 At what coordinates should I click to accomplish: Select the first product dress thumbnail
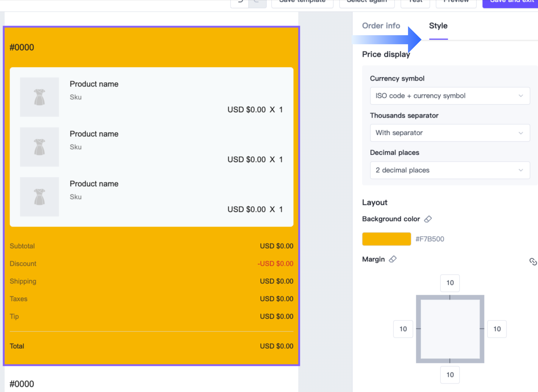(39, 97)
